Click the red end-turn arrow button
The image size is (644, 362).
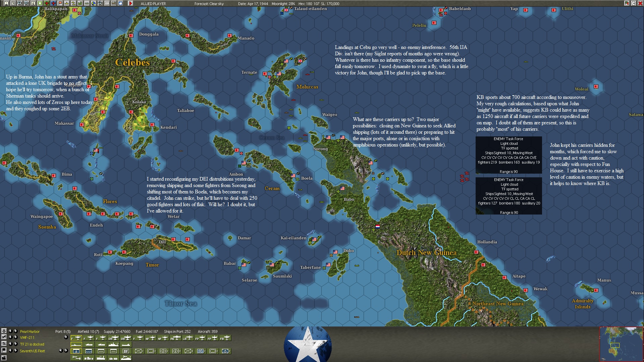pos(130,3)
